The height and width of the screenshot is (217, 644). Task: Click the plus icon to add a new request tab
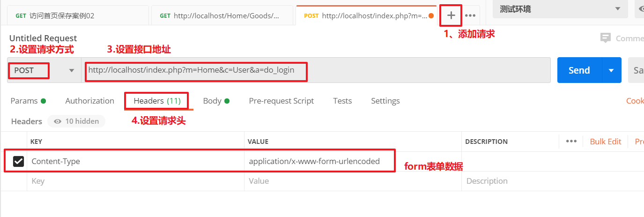point(451,15)
